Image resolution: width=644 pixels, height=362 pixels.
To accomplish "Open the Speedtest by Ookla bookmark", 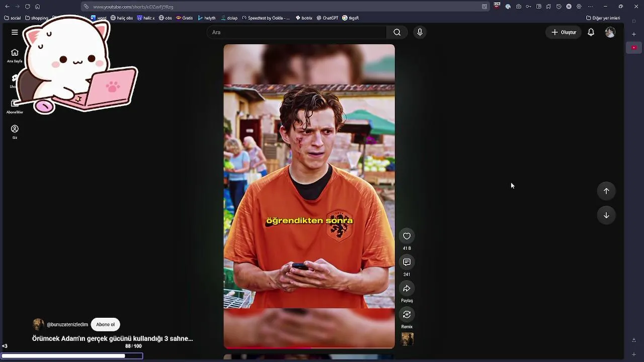I will [x=266, y=18].
